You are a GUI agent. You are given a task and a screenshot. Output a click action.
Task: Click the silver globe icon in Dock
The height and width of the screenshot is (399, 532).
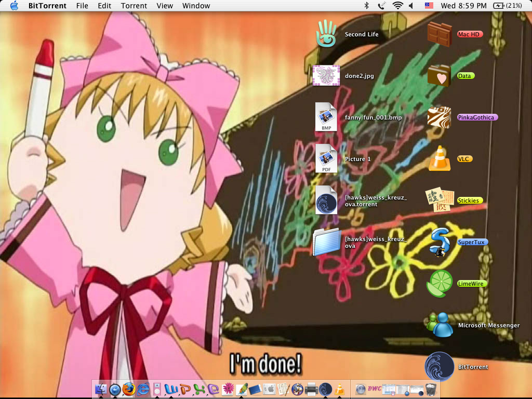pos(361,389)
